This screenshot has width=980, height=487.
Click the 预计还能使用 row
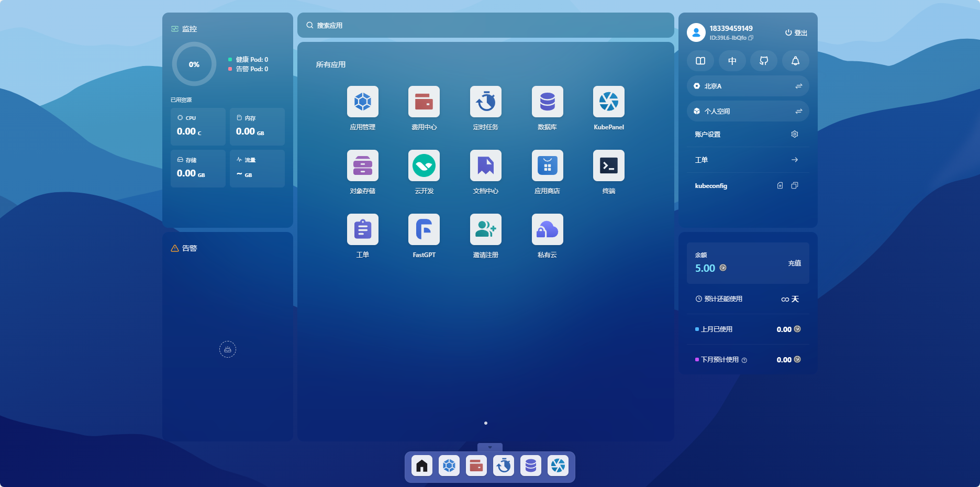tap(748, 299)
